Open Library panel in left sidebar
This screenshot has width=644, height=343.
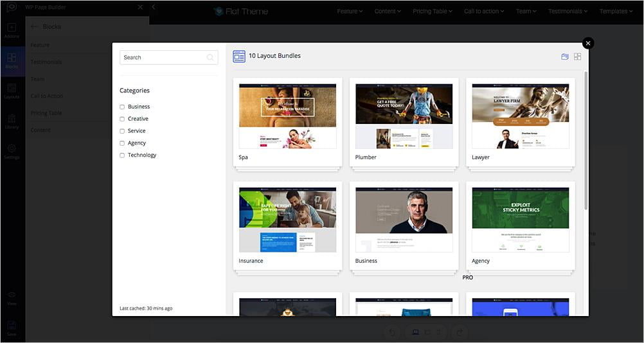pyautogui.click(x=12, y=121)
